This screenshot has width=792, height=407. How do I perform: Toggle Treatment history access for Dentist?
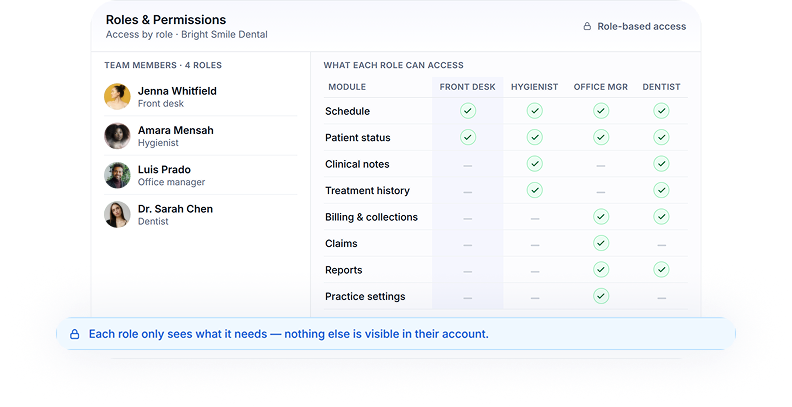coord(661,190)
